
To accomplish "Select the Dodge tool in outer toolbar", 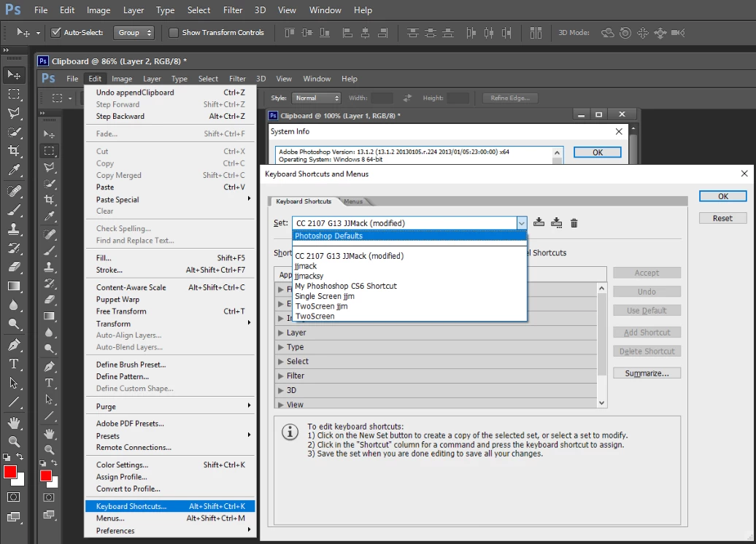I will 14,325.
